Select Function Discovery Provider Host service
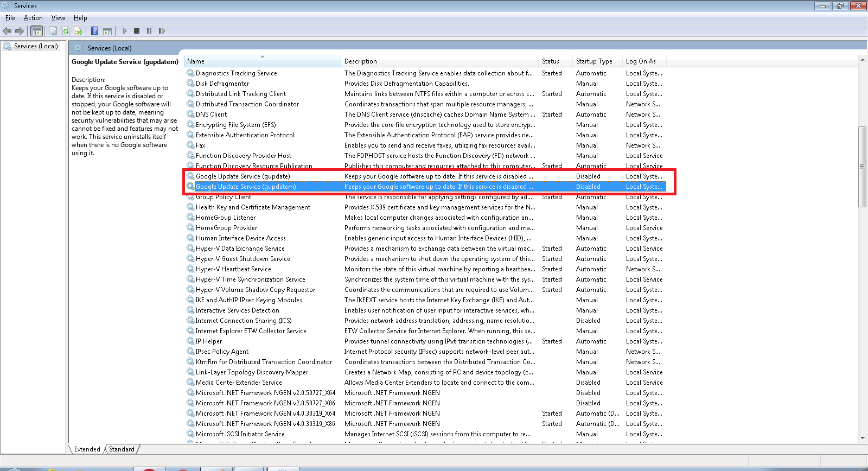This screenshot has width=868, height=471. click(244, 156)
